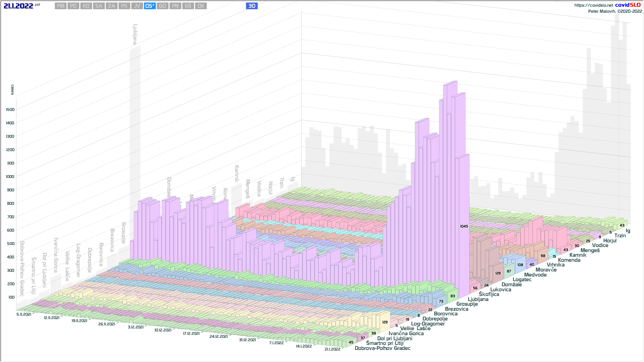Click the 21.1.2022 date heading
The image size is (644, 362).
pyautogui.click(x=18, y=6)
